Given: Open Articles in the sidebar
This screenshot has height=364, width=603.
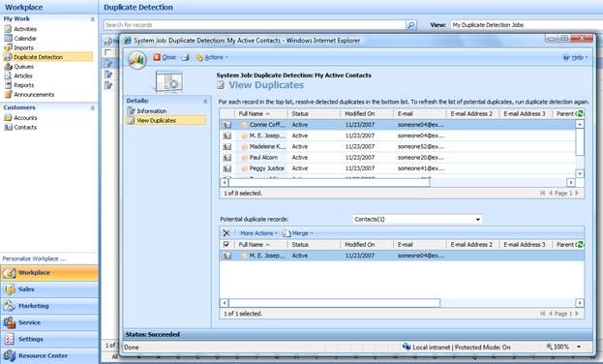Looking at the screenshot, I should coord(23,76).
